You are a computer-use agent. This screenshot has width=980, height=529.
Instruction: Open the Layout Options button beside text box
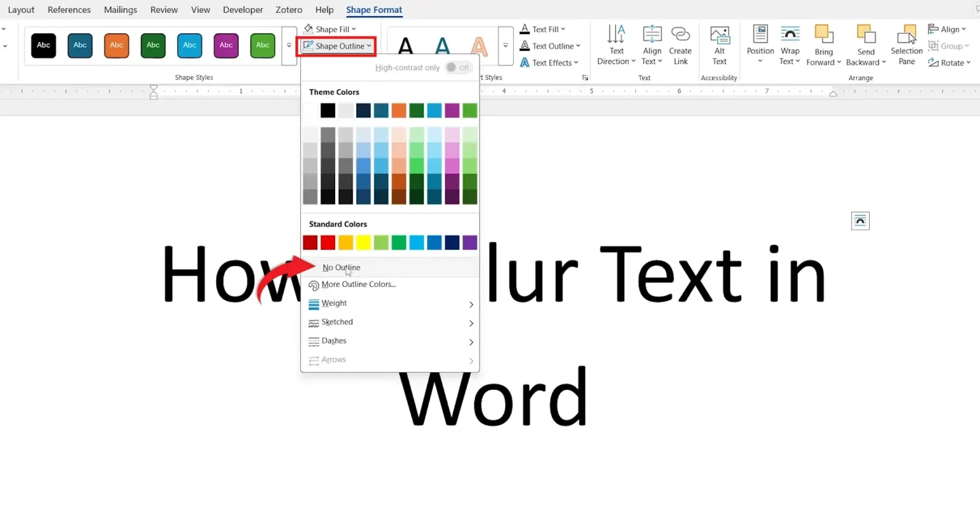click(x=860, y=221)
